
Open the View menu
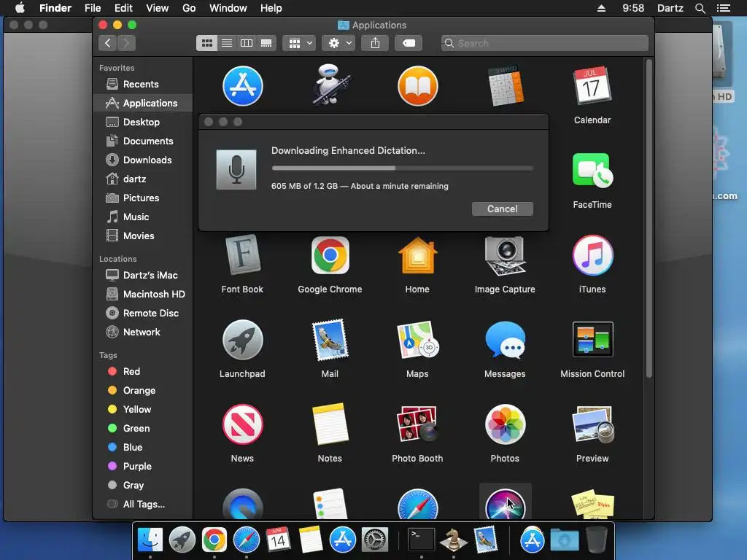tap(158, 8)
